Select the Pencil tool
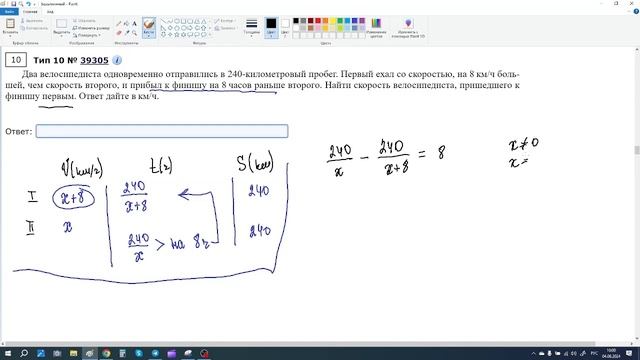640x360 pixels. [119, 24]
